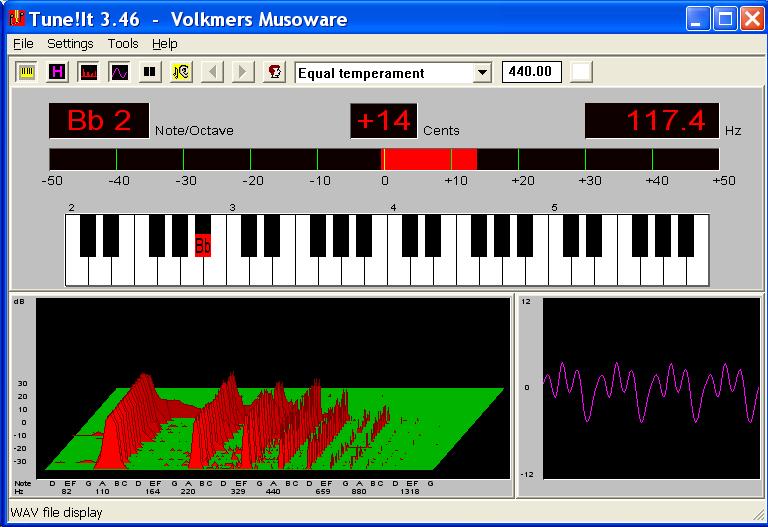Toggle the waveform oscilloscope display icon
Screen dimensions: 768x527
[120, 72]
